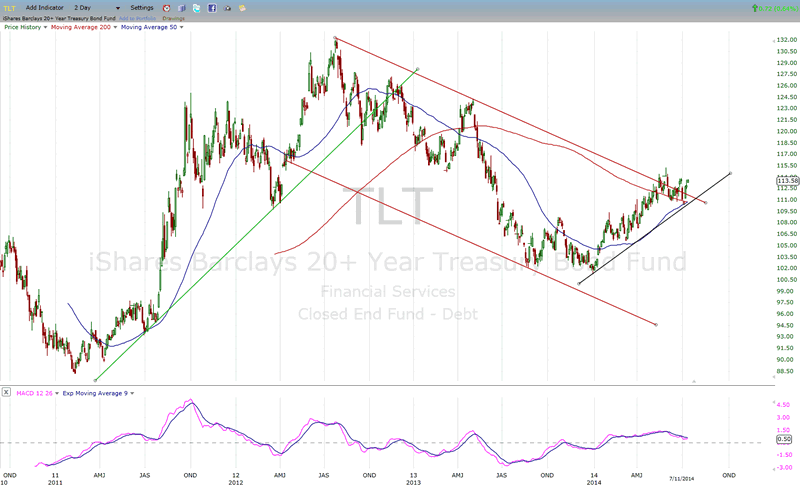Select the upper-right handle of black trendline
The image size is (800, 485).
click(x=731, y=173)
